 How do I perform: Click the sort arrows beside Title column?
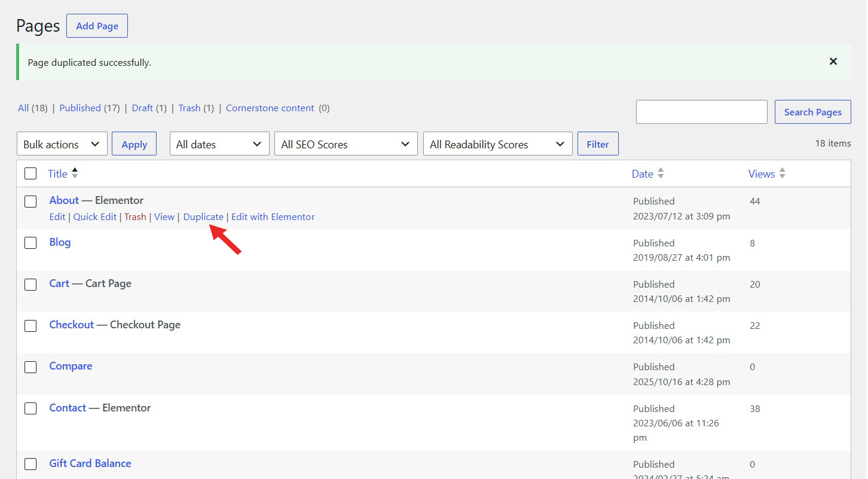point(75,173)
